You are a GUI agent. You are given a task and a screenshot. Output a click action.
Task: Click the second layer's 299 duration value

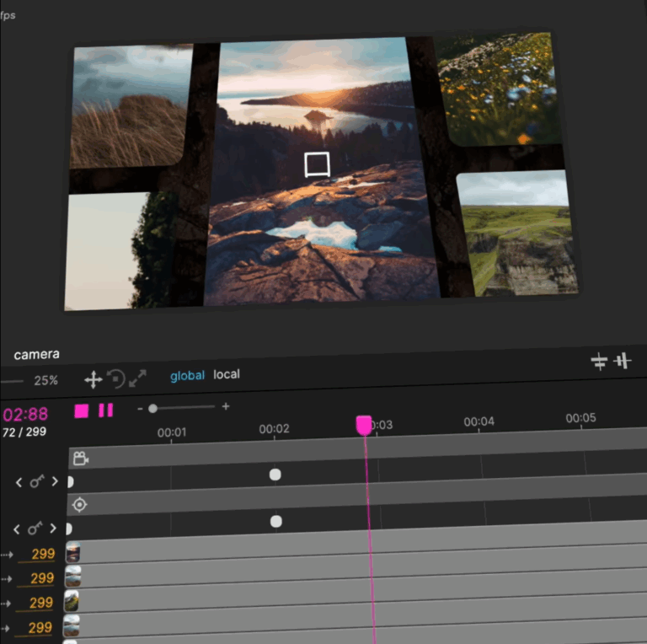click(x=41, y=578)
